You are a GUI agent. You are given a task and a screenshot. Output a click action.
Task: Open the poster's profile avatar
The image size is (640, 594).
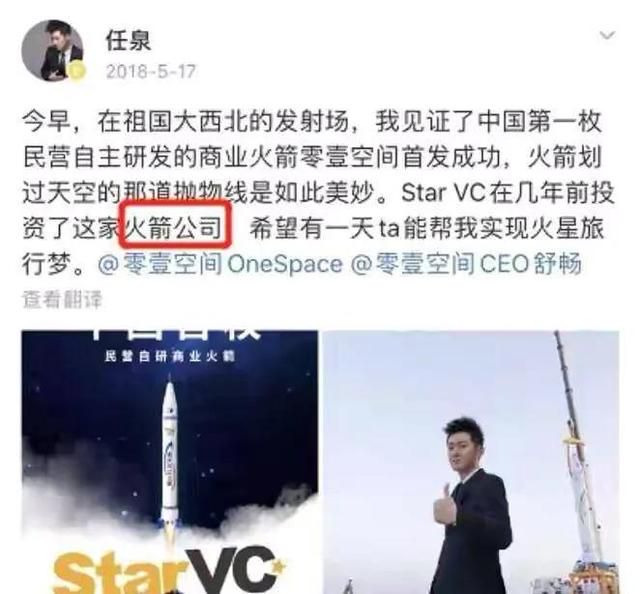[x=52, y=50]
